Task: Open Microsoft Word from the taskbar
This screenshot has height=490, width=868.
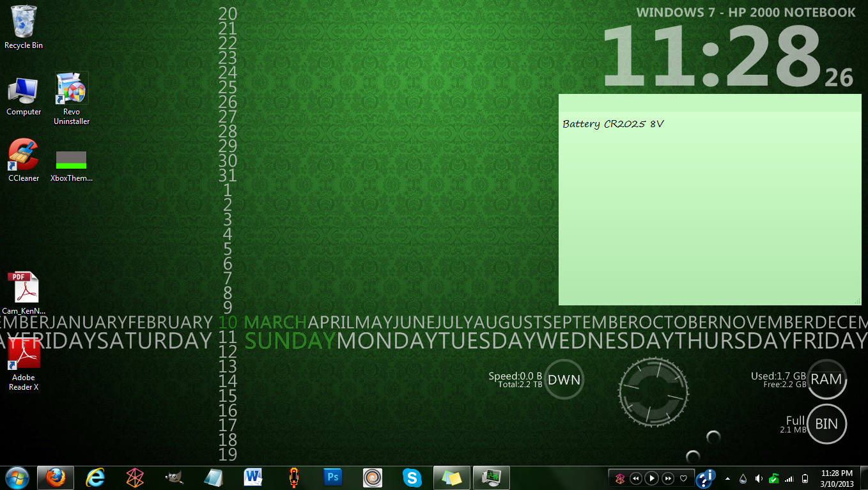Action: point(253,477)
